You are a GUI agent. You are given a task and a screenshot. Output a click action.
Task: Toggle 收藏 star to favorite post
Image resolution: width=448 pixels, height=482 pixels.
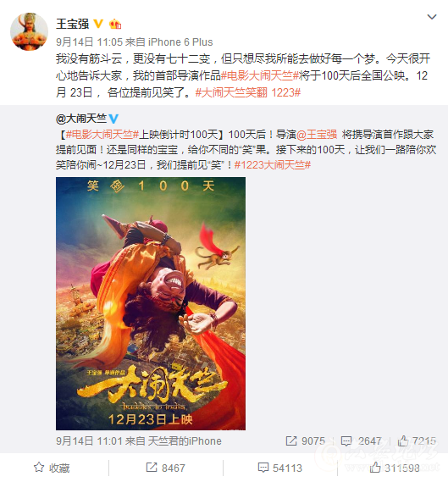point(52,468)
